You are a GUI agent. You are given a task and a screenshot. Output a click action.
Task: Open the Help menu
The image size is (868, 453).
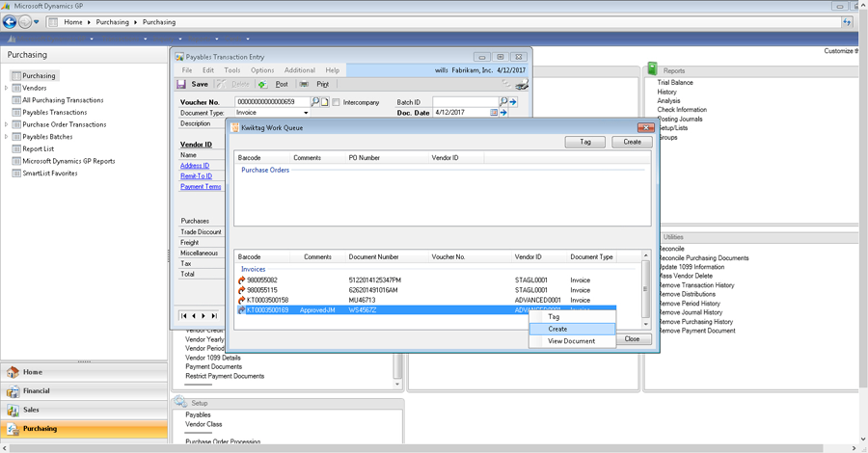pyautogui.click(x=332, y=70)
